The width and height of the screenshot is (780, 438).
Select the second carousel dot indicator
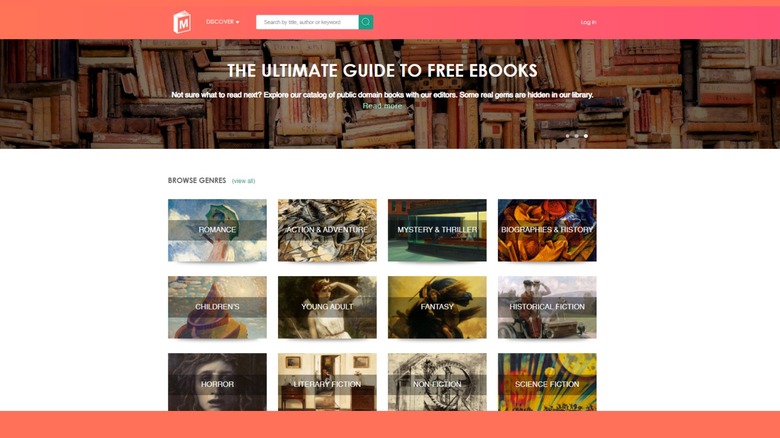(x=577, y=135)
